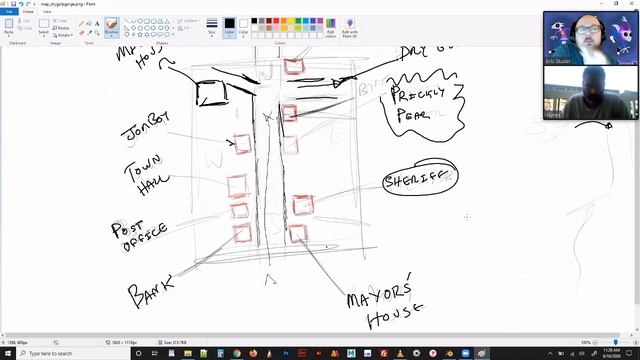
Task: Select the Magnifier tool
Action: pyautogui.click(x=97, y=33)
